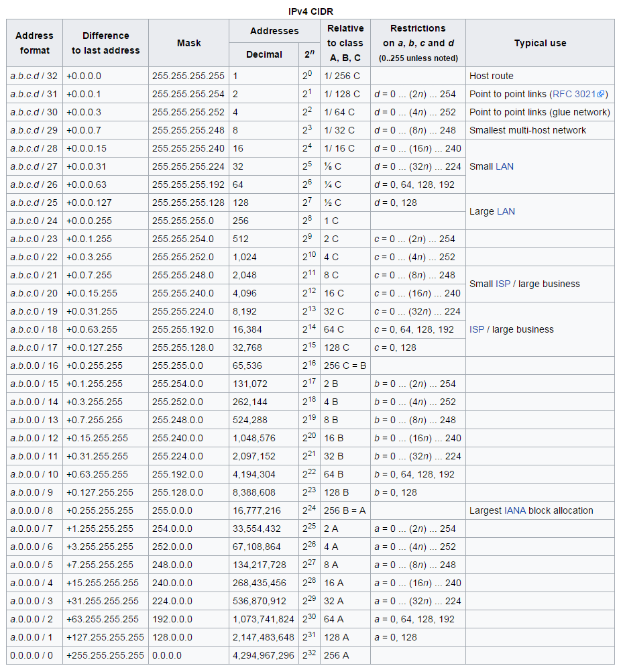Image resolution: width=621 pixels, height=672 pixels.
Task: Open the IANA link in Largest block allocation
Action: click(x=516, y=510)
